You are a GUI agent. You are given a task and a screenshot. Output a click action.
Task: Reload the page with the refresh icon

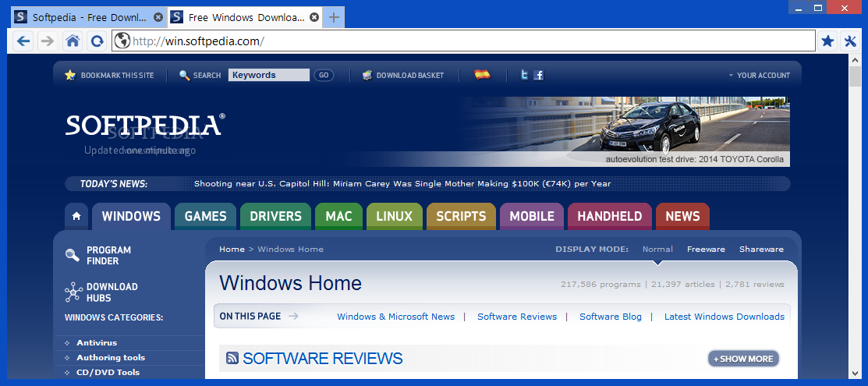click(97, 41)
